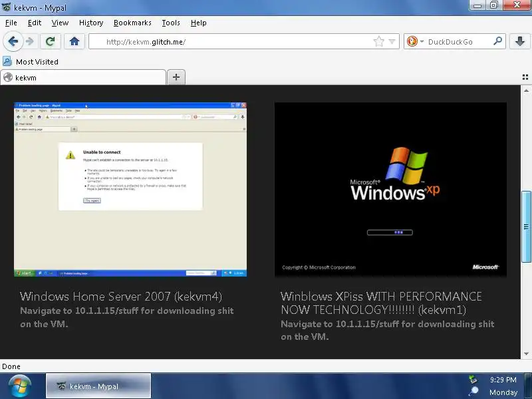Click the vertical scrollbar thumb
This screenshot has height=399, width=532.
(526, 227)
